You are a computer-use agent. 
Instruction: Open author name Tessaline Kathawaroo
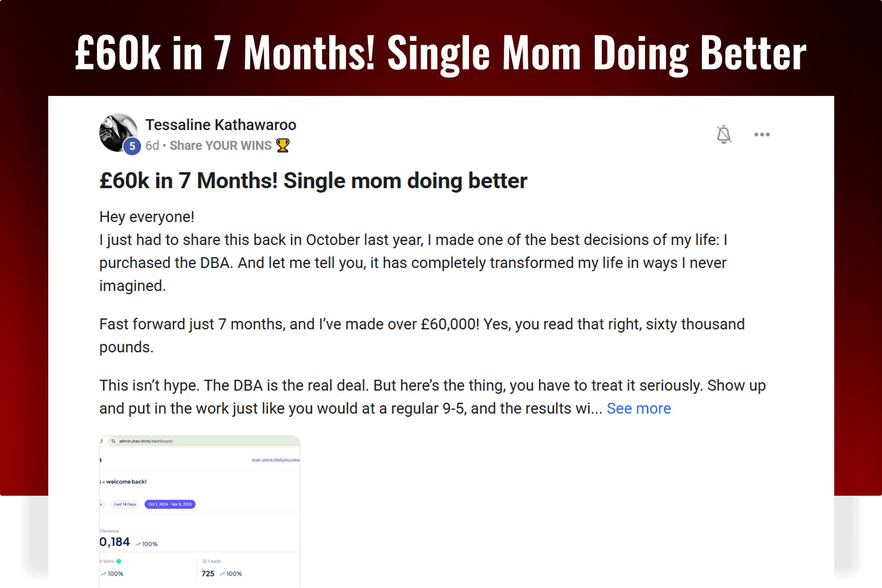point(220,125)
